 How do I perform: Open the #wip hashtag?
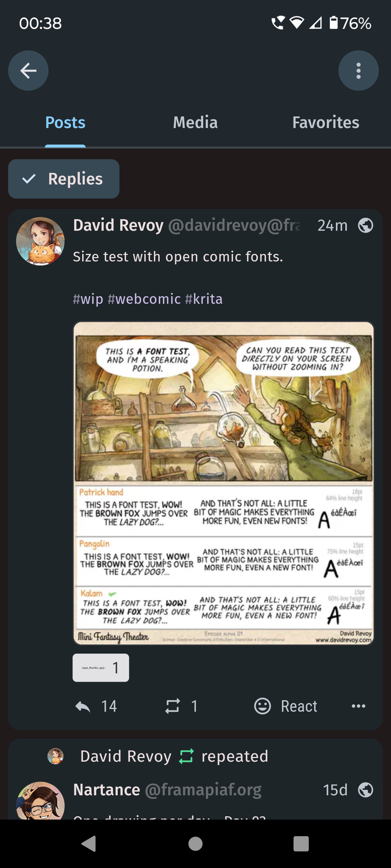click(x=88, y=299)
